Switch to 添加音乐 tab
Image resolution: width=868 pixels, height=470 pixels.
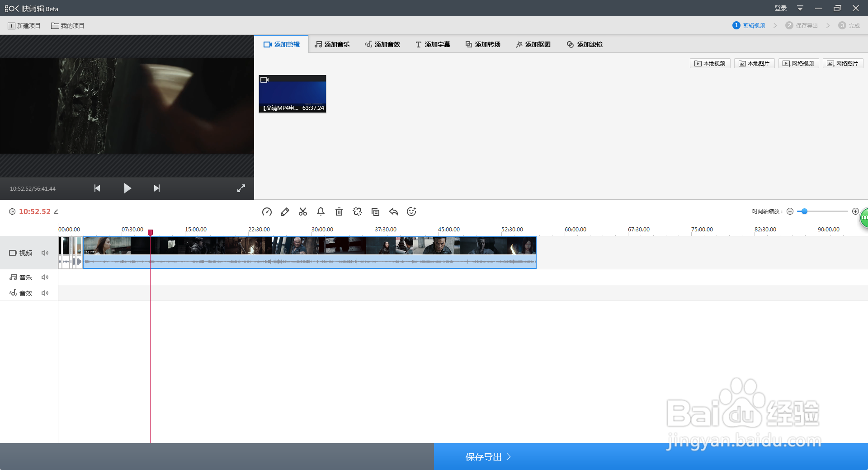pyautogui.click(x=332, y=44)
